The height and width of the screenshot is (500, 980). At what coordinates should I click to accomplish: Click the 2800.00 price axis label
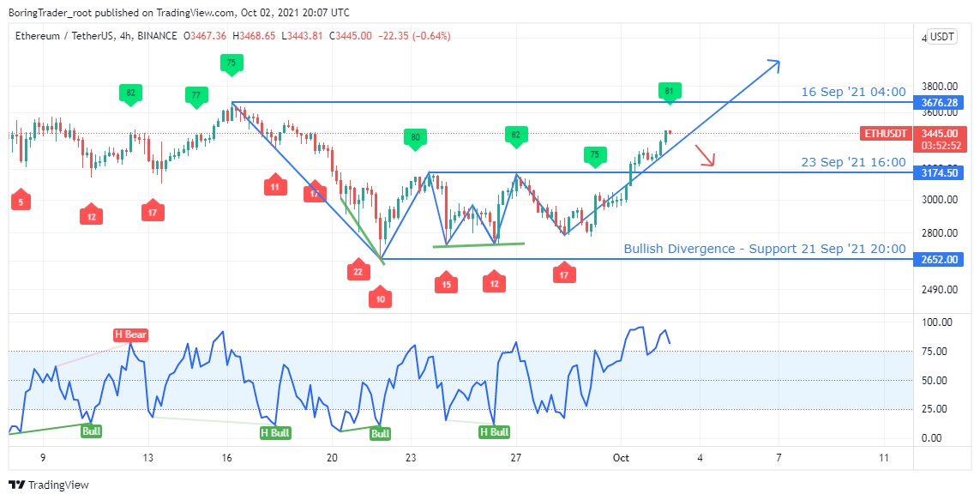point(940,234)
